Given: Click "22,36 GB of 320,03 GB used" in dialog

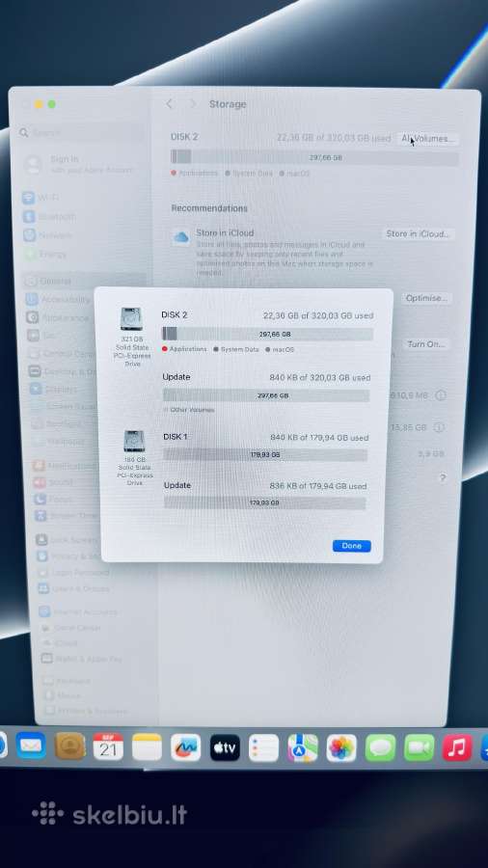Looking at the screenshot, I should click(318, 315).
